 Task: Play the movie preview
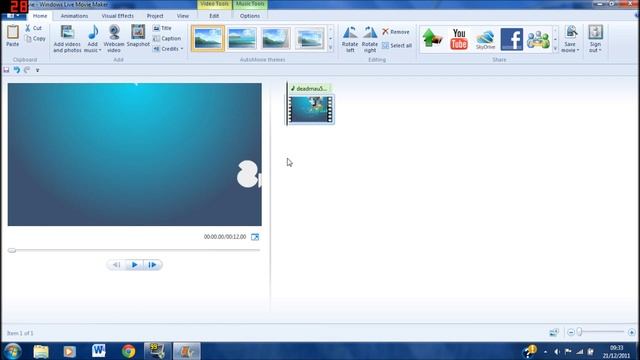tap(134, 265)
